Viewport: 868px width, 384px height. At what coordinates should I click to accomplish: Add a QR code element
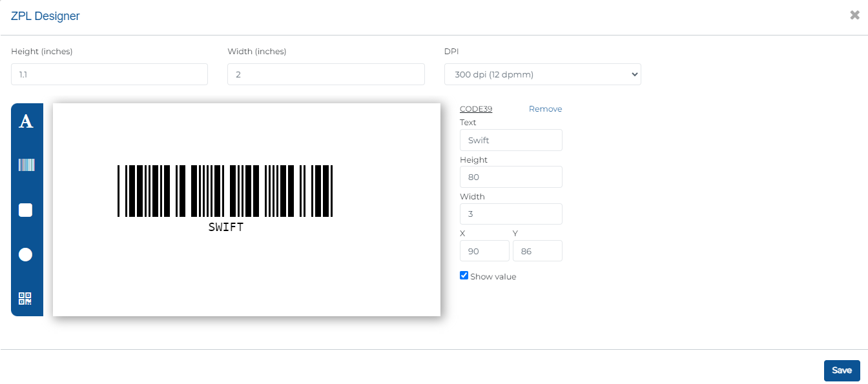point(26,299)
